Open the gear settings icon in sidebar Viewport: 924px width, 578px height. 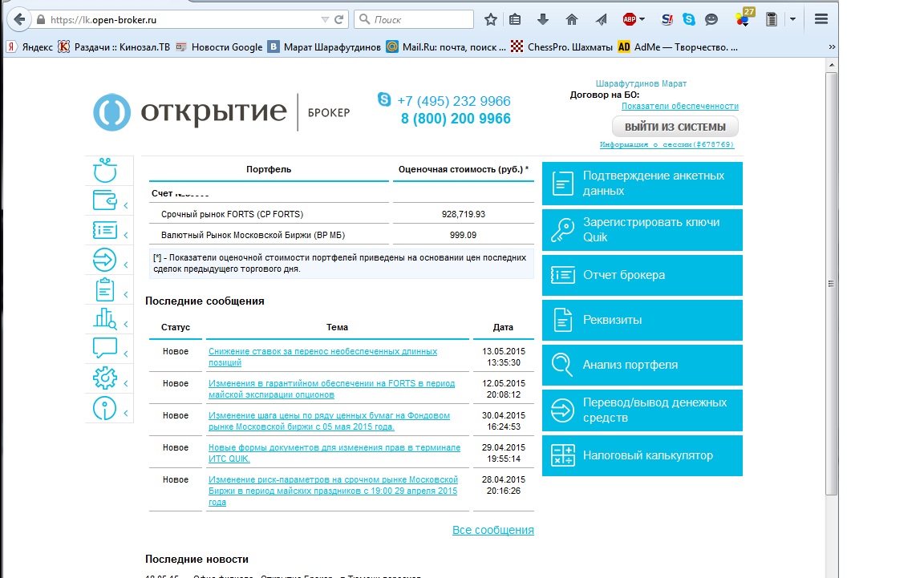105,378
